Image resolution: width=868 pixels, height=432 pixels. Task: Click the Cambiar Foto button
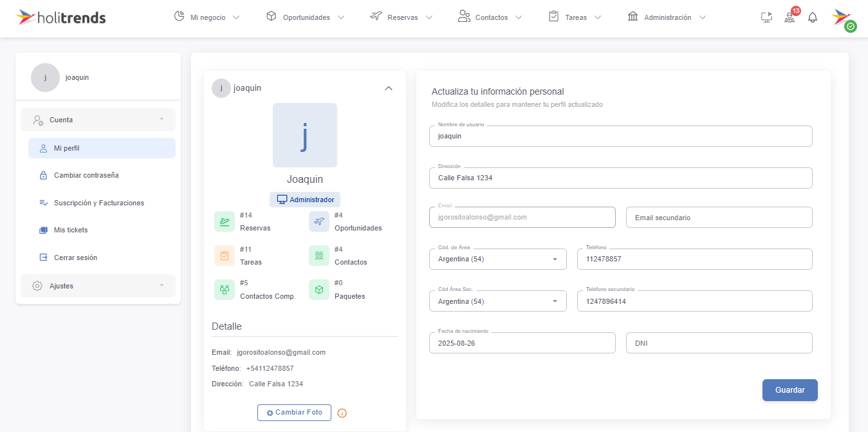294,413
